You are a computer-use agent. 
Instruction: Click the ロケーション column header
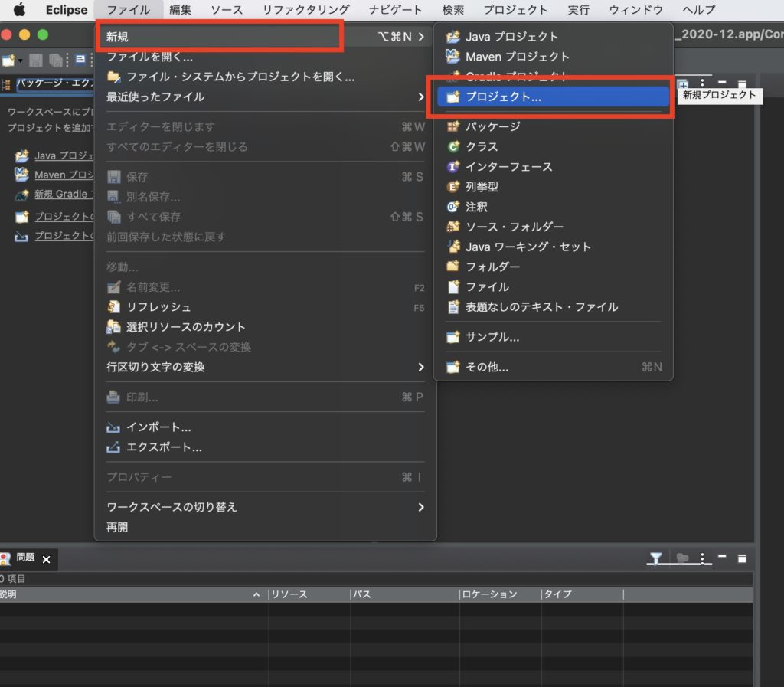tap(500, 594)
